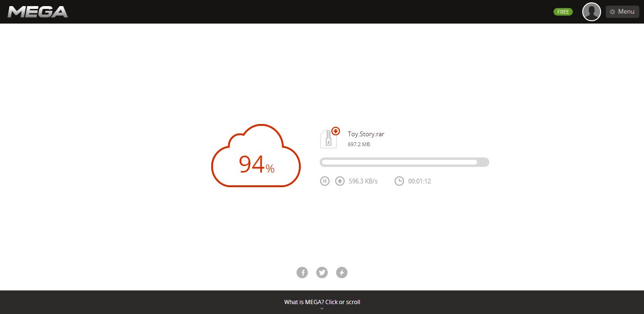Click the lightning bolt icon
This screenshot has height=314, width=644.
tap(342, 273)
